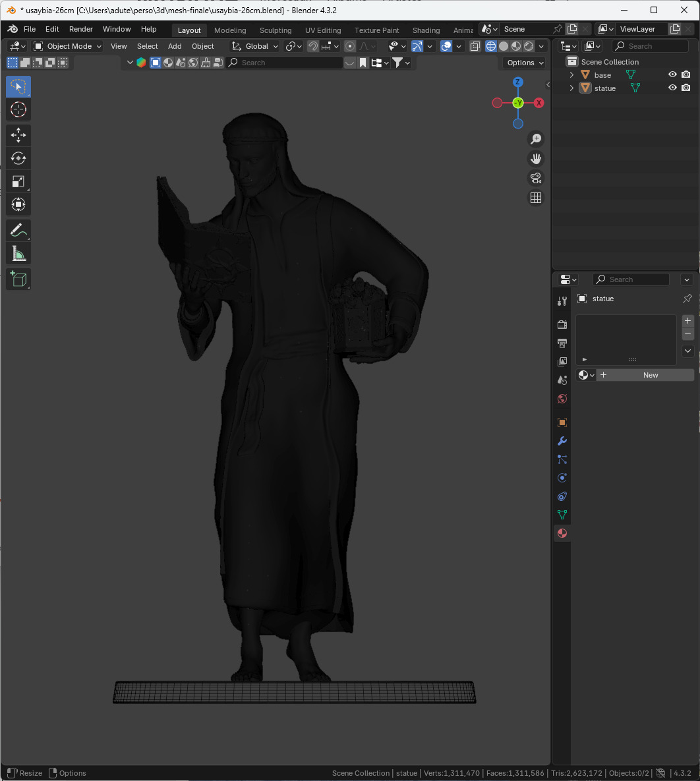
Task: Open the Render properties tab
Action: click(562, 325)
